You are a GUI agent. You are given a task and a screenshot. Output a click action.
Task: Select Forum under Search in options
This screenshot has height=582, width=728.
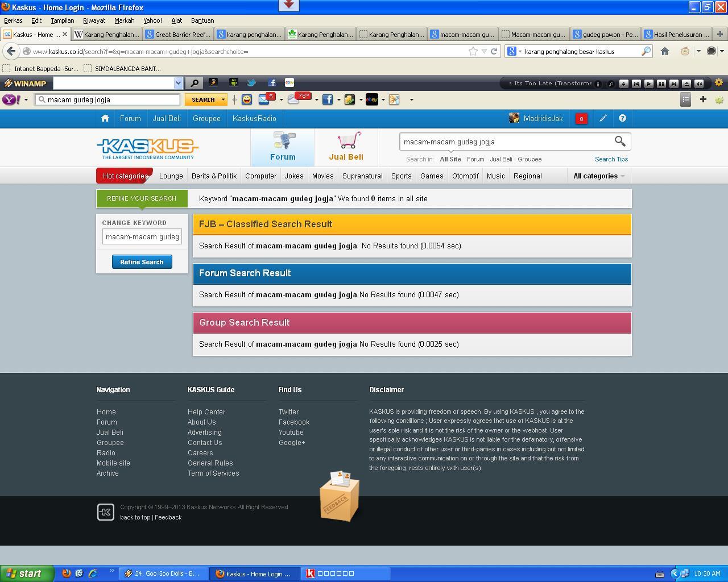(475, 159)
